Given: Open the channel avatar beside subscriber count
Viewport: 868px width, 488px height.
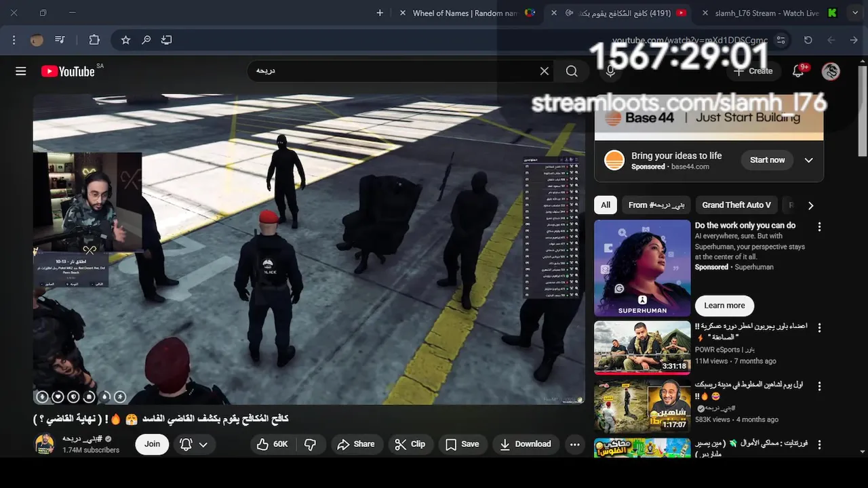Looking at the screenshot, I should (x=45, y=444).
